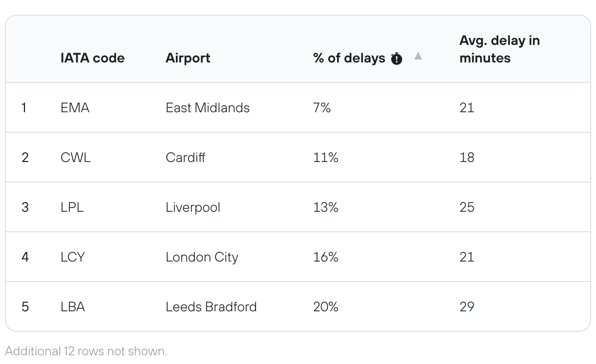Click the 'Additional 12 rows not shown' note
This screenshot has width=596, height=364.
[86, 351]
